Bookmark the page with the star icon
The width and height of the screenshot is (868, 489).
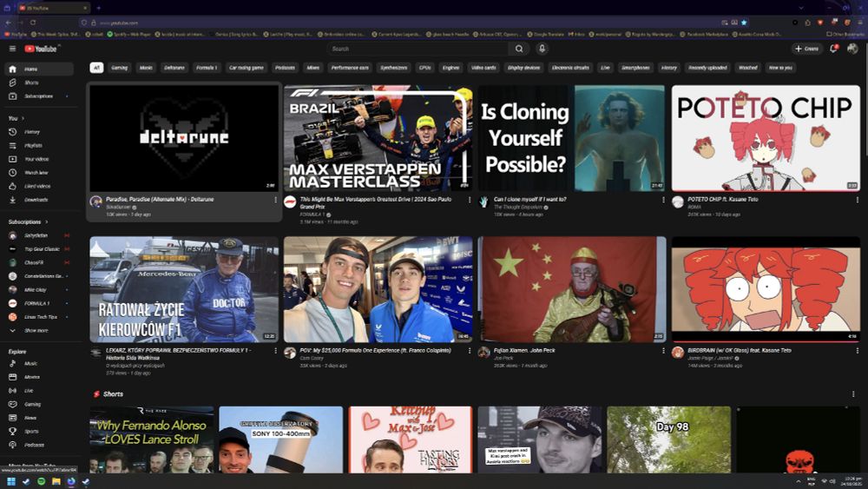744,23
